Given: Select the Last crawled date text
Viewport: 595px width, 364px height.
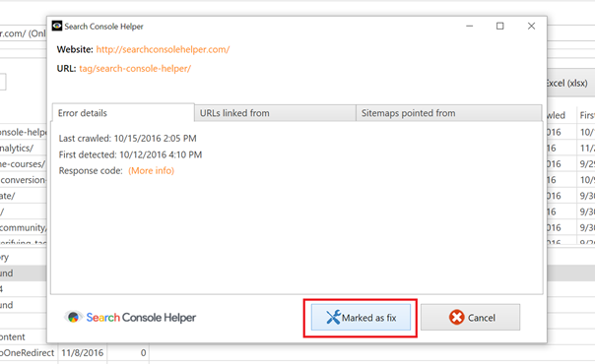Looking at the screenshot, I should 156,139.
